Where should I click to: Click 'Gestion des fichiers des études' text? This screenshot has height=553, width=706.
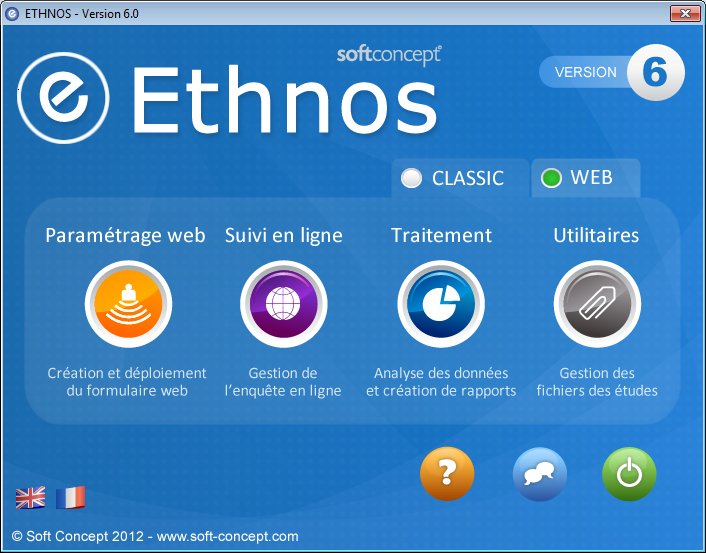pyautogui.click(x=597, y=381)
